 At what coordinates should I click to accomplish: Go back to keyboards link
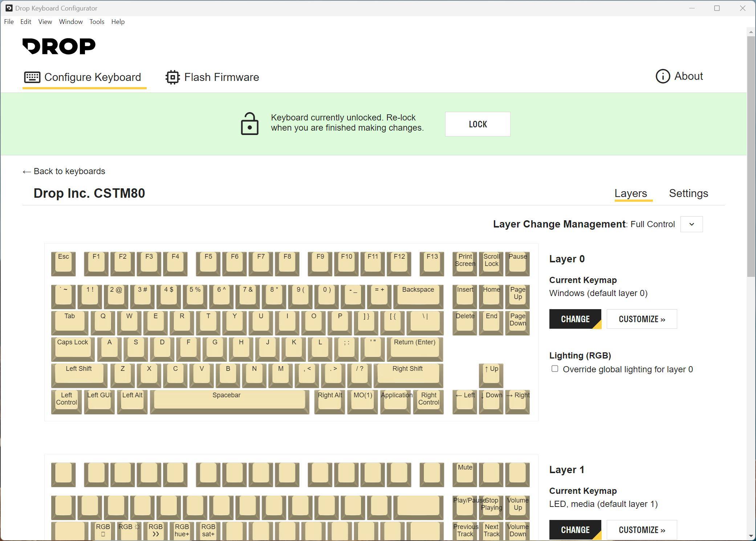(x=64, y=171)
